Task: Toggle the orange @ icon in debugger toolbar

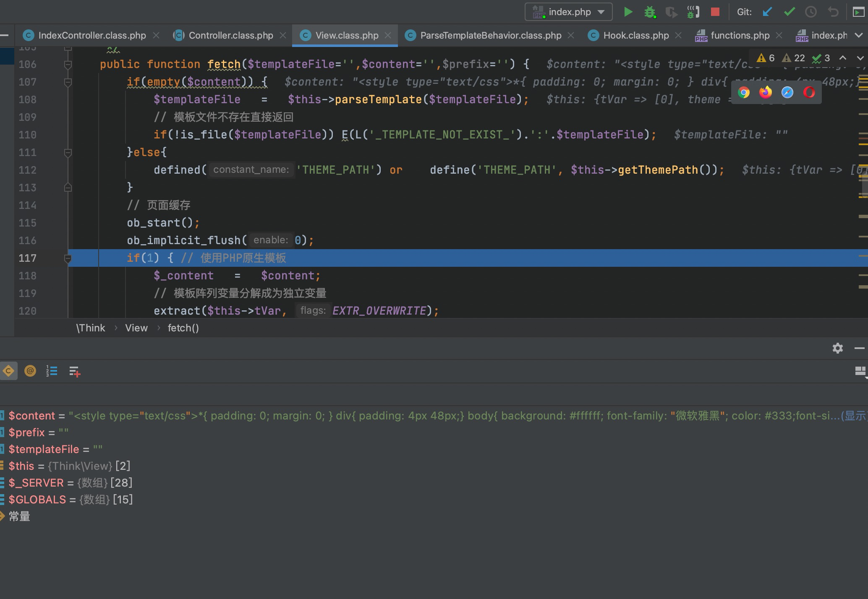Action: pos(30,371)
